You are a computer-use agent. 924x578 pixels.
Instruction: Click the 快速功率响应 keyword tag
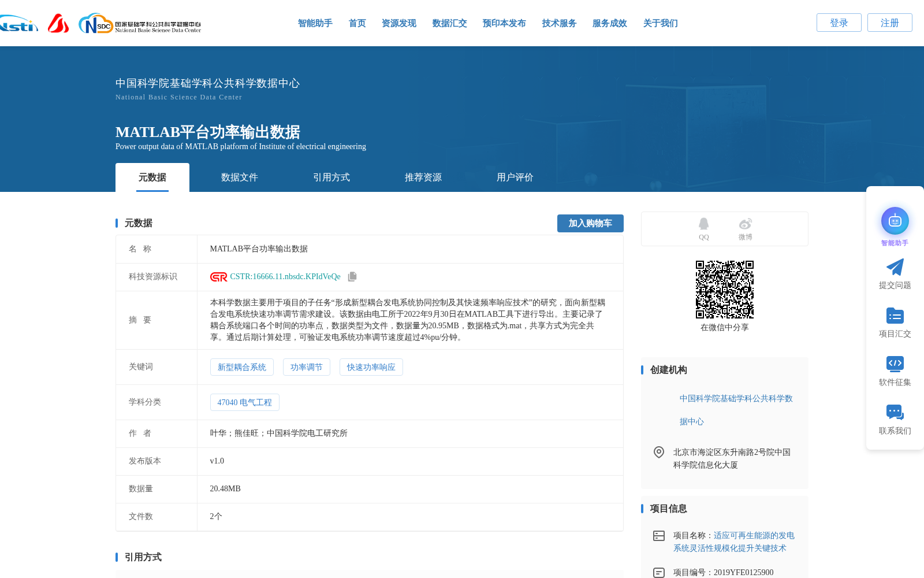(x=371, y=367)
